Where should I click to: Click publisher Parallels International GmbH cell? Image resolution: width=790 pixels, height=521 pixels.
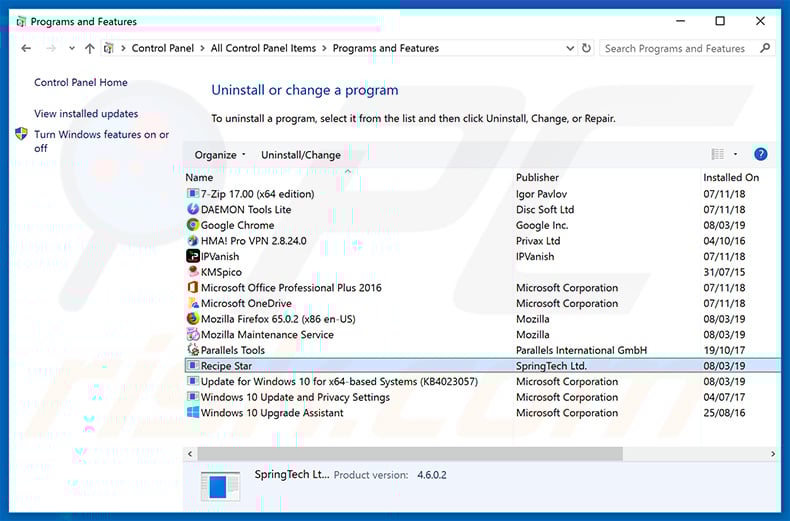[581, 350]
